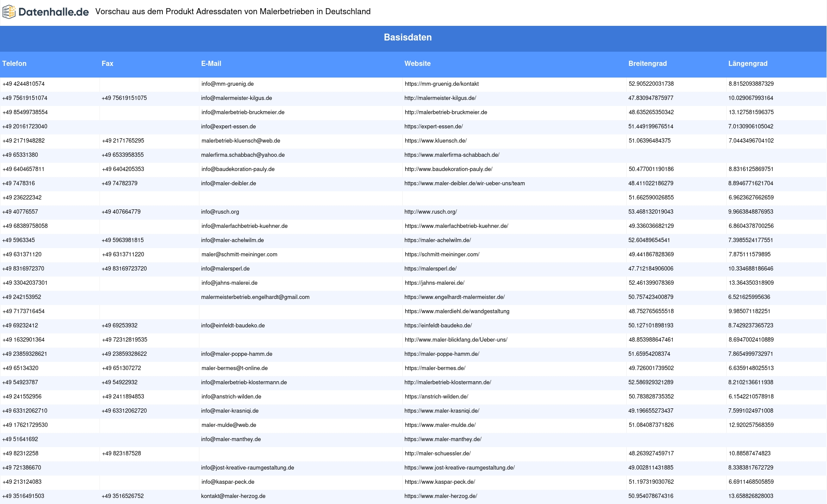
Task: Select email info@rusch.org
Action: pyautogui.click(x=220, y=212)
